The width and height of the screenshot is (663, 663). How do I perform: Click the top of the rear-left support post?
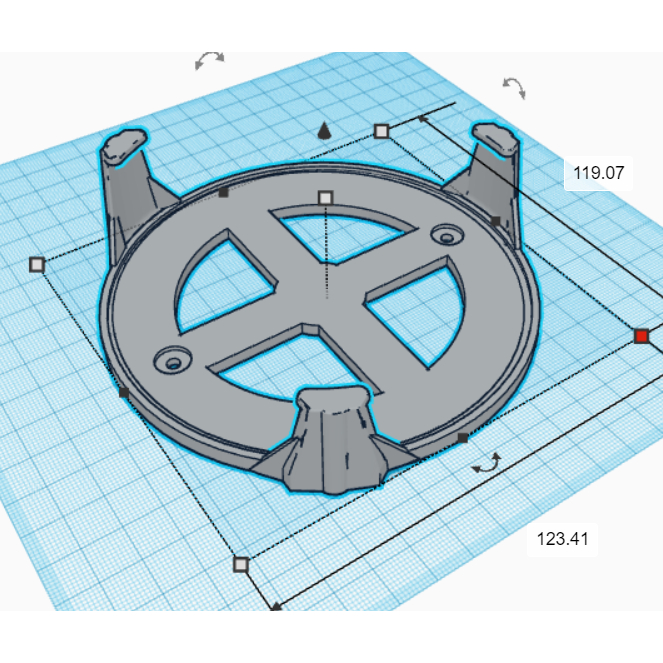pos(122,145)
